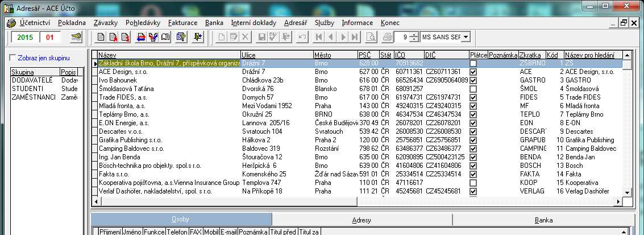This screenshot has width=644, height=235.
Task: Switch to the Adresy tab
Action: [x=362, y=220]
